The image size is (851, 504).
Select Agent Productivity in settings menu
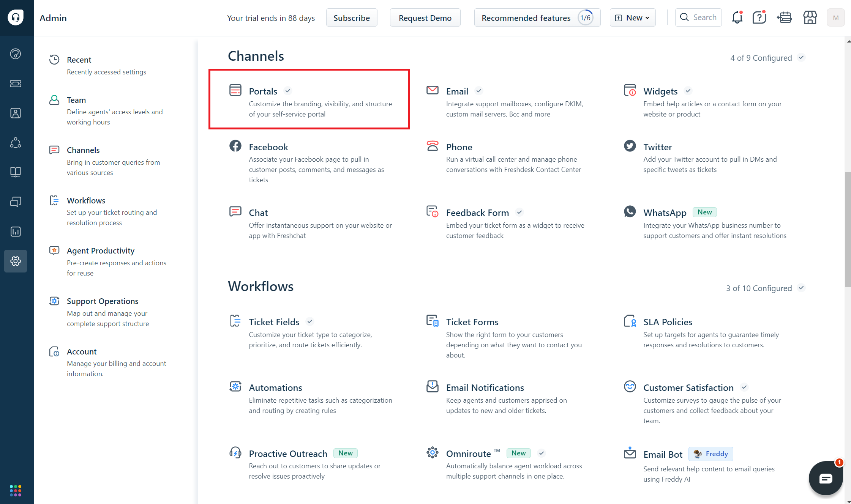(x=101, y=251)
